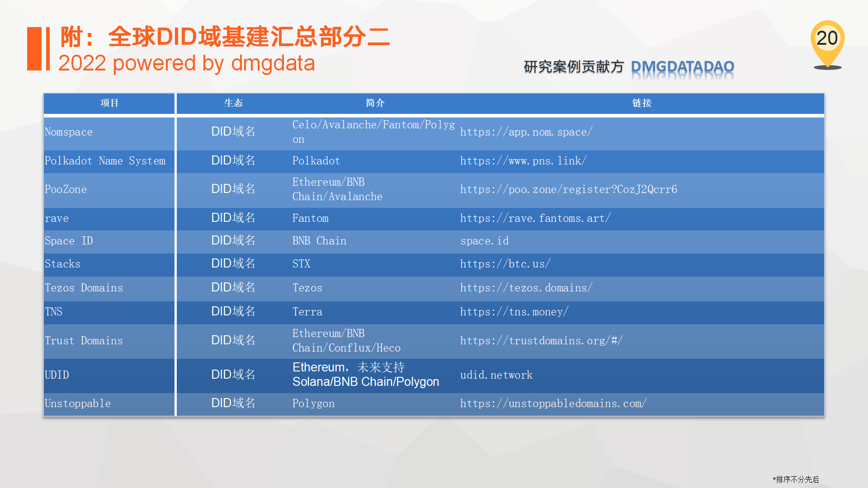Click the footnote *排序不分先后
The image size is (868, 488).
coord(796,479)
